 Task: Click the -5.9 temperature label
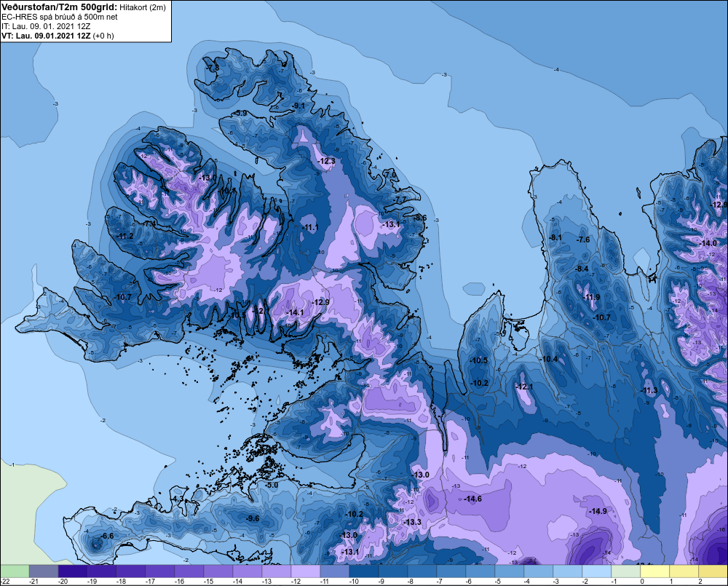point(240,114)
